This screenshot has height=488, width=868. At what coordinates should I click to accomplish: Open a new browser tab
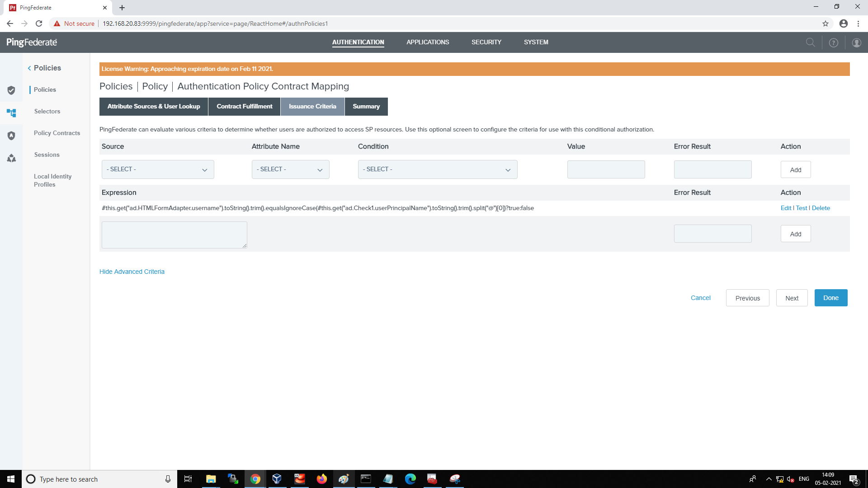122,8
